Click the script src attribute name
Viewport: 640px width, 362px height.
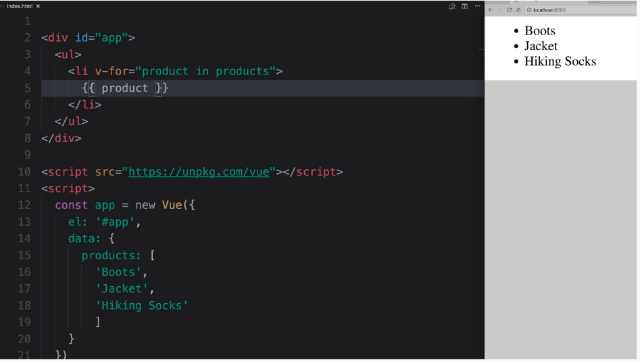pyautogui.click(x=105, y=172)
